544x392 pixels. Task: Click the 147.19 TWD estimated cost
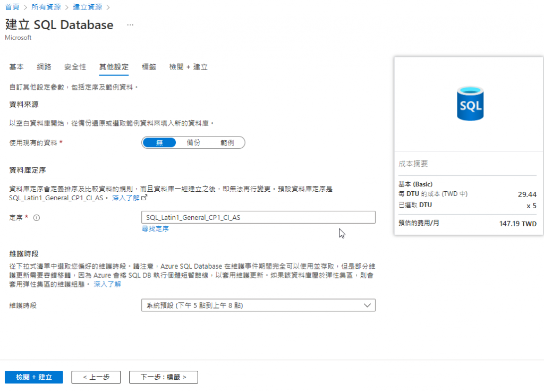click(x=517, y=224)
